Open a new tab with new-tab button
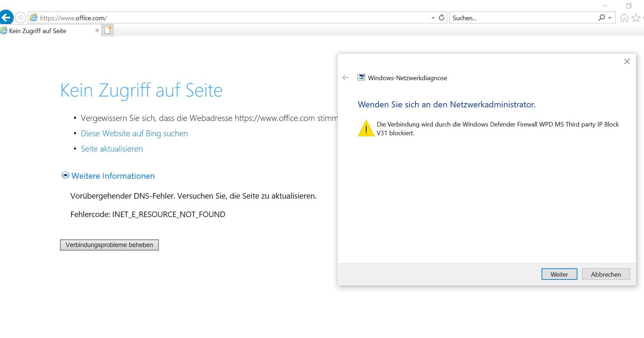This screenshot has width=644, height=338. [108, 30]
